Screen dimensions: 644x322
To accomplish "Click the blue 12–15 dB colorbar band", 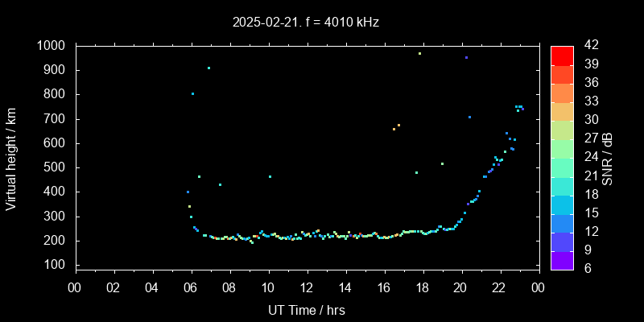I will click(562, 222).
